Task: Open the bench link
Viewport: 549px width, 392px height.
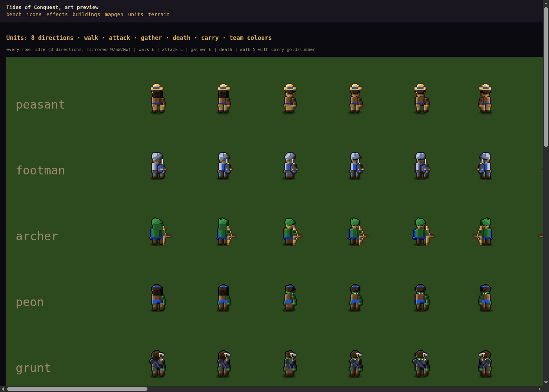Action: click(x=14, y=14)
